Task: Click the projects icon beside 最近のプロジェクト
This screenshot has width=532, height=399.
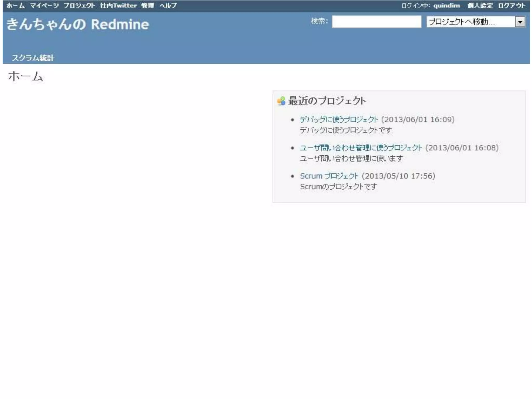Action: (281, 101)
